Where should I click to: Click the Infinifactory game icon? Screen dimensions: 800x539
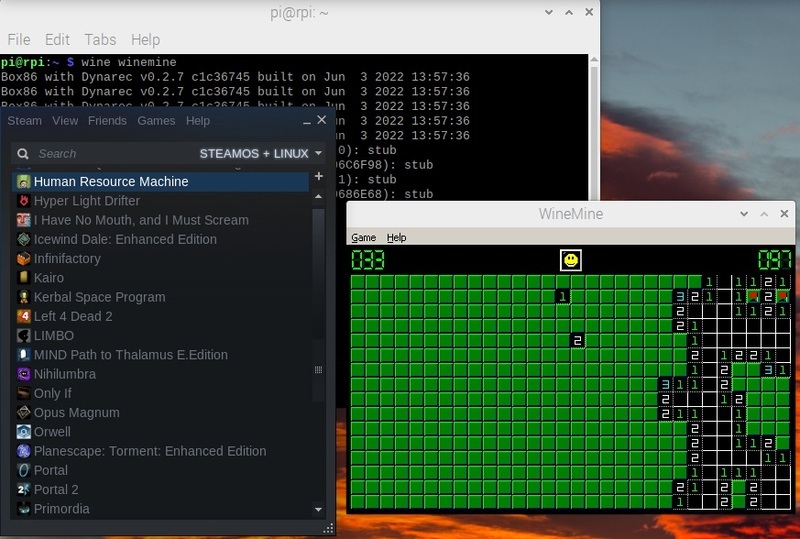pyautogui.click(x=23, y=259)
